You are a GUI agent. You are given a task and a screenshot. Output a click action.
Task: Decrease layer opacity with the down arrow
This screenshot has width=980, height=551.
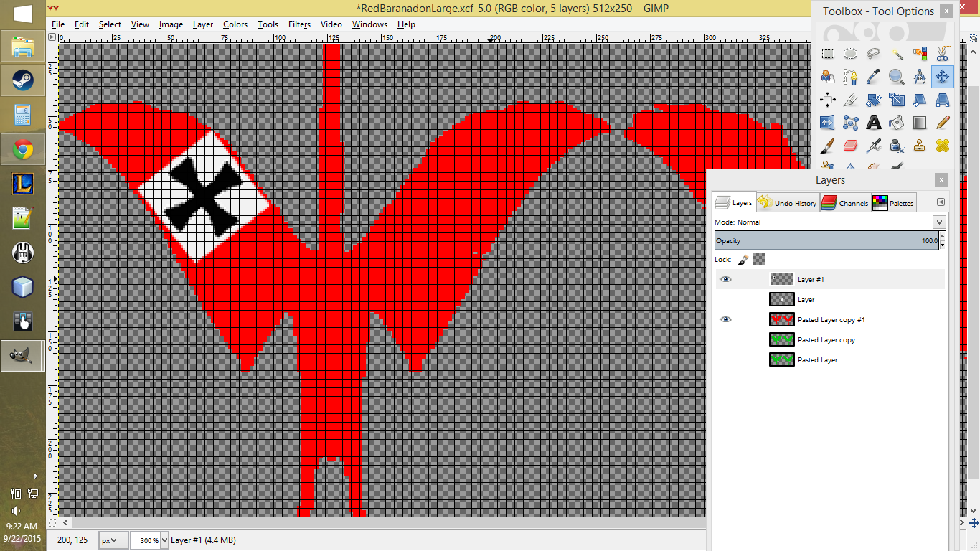942,245
